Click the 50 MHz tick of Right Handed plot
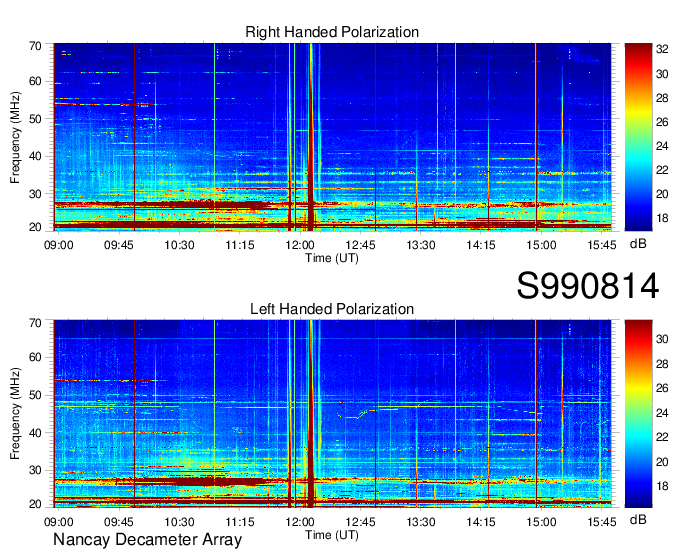The image size is (680, 552). (x=35, y=119)
